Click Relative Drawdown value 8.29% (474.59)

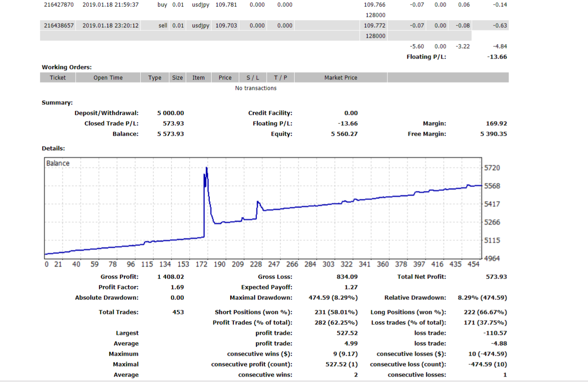pos(483,298)
